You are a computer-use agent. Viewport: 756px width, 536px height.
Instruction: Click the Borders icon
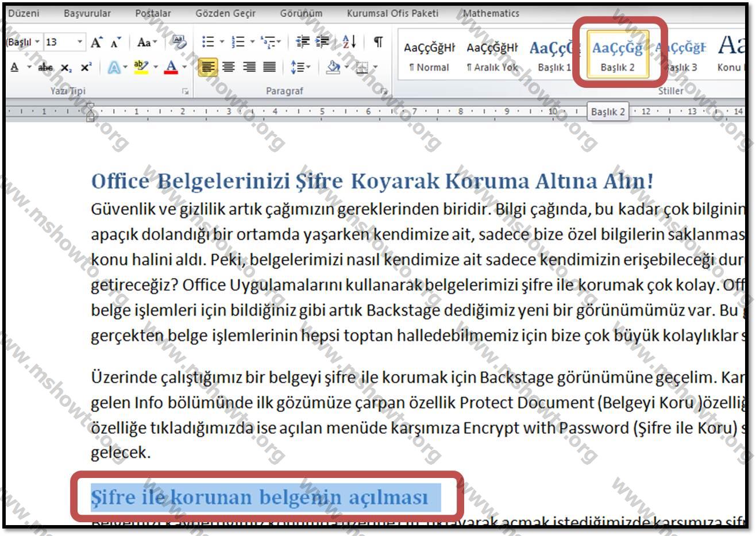click(x=362, y=68)
